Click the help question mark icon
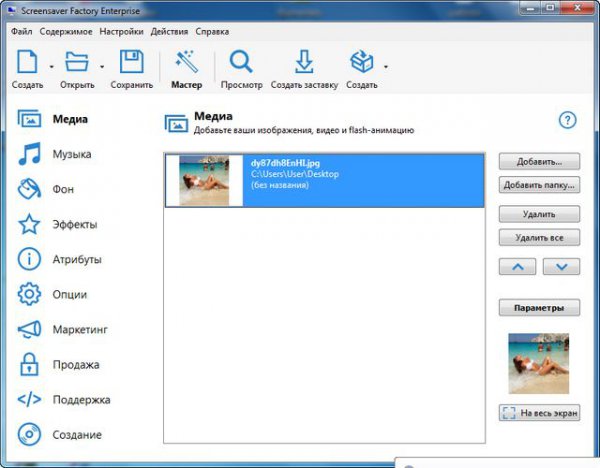 coord(567,120)
